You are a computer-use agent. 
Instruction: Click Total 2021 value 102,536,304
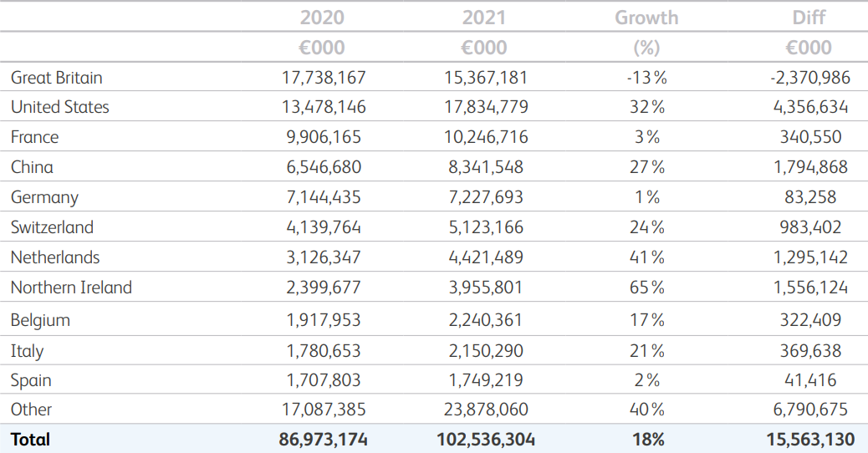coord(486,439)
